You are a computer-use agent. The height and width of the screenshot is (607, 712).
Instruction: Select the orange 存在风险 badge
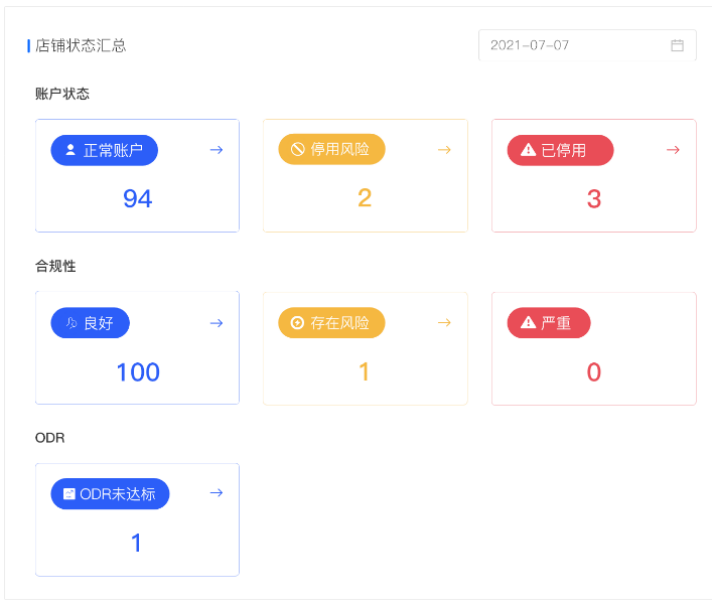click(331, 323)
